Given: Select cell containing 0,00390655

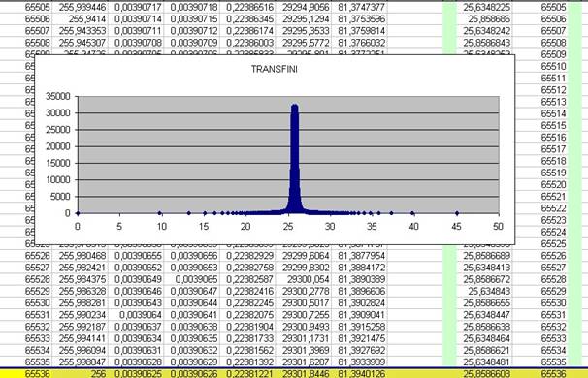Looking at the screenshot, I should 136,256.
